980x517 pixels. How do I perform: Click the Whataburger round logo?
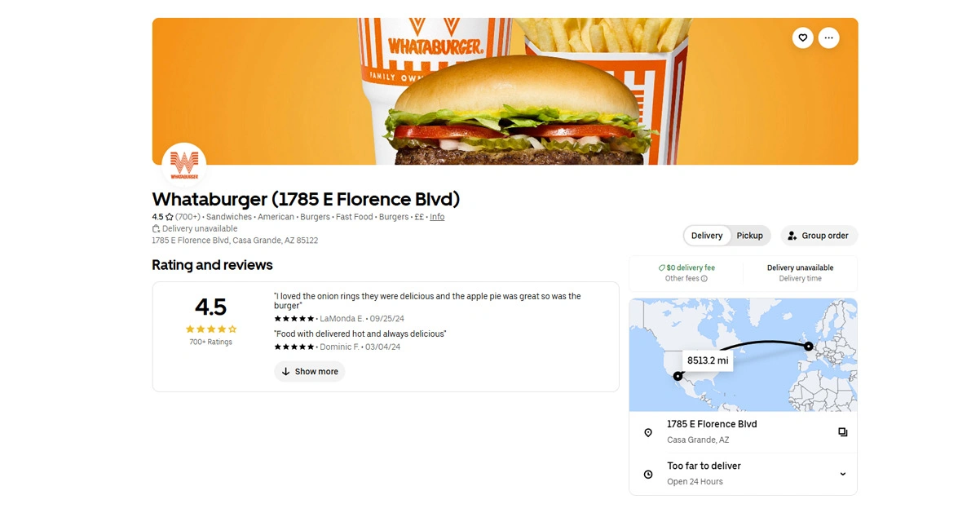[x=184, y=164]
